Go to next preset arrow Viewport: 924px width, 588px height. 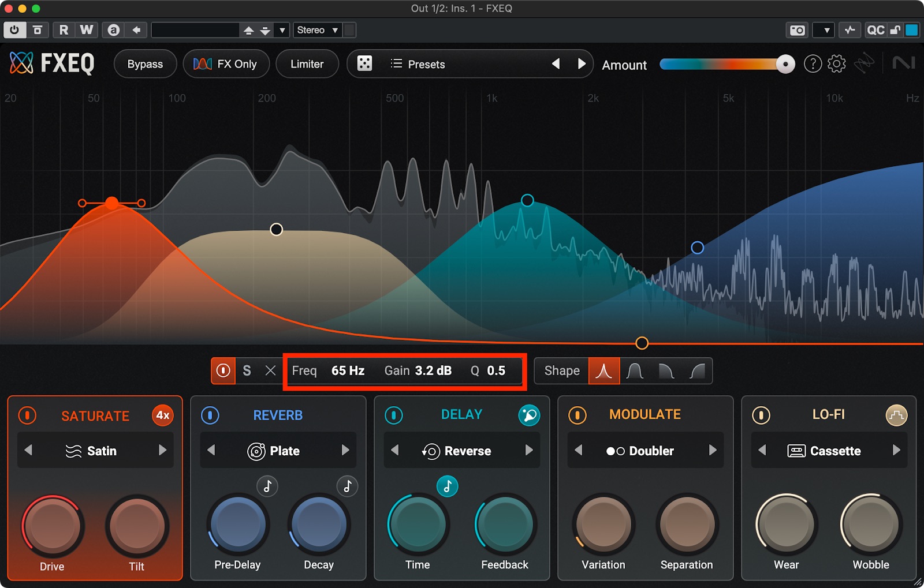point(582,63)
